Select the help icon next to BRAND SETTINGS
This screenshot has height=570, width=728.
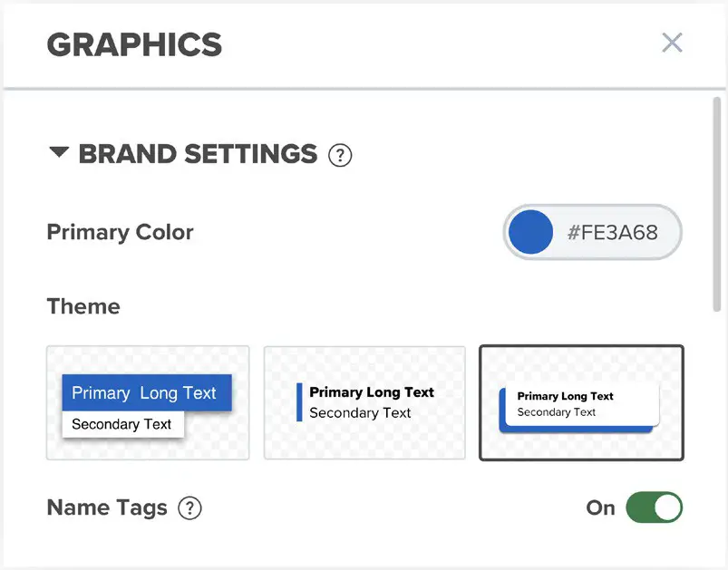[x=340, y=155]
